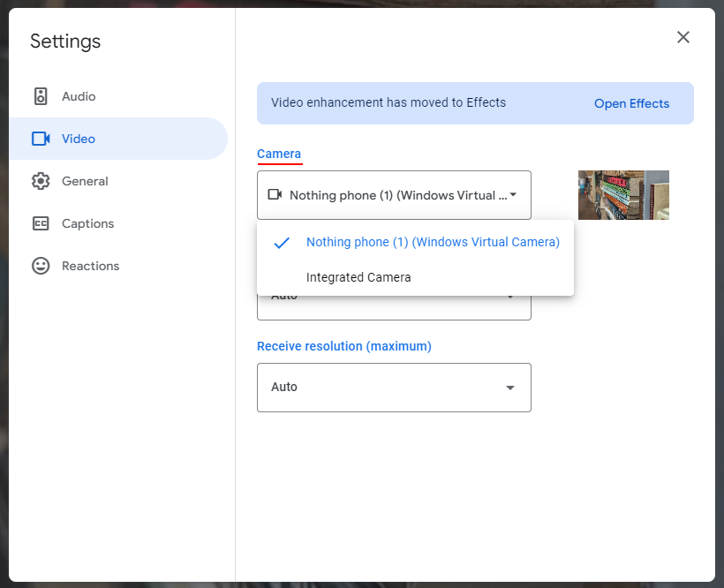
Task: Click the Receive resolution (maximum) label
Action: point(344,346)
